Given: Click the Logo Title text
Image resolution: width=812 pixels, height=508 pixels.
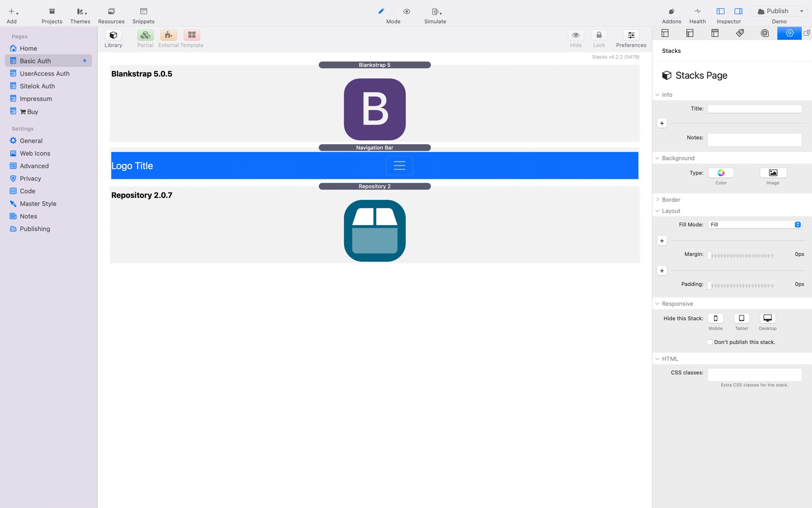Looking at the screenshot, I should 132,166.
